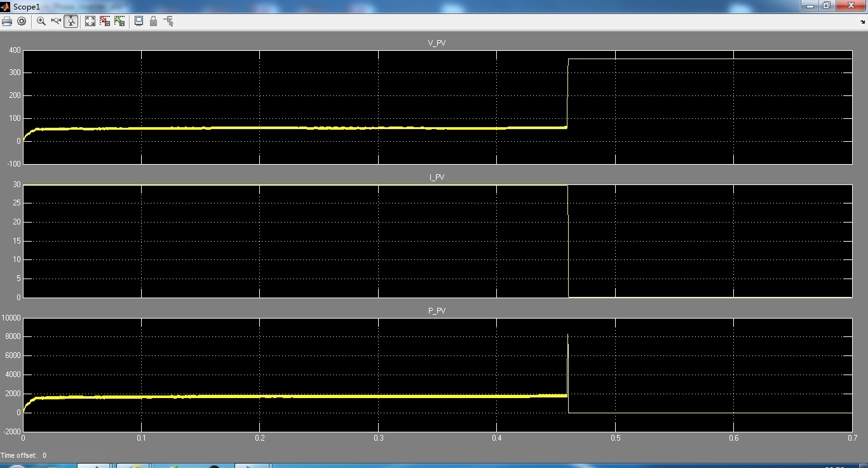Click the -100 tick label on V_PV axis
Viewport: 868px width, 468px height.
[x=13, y=164]
